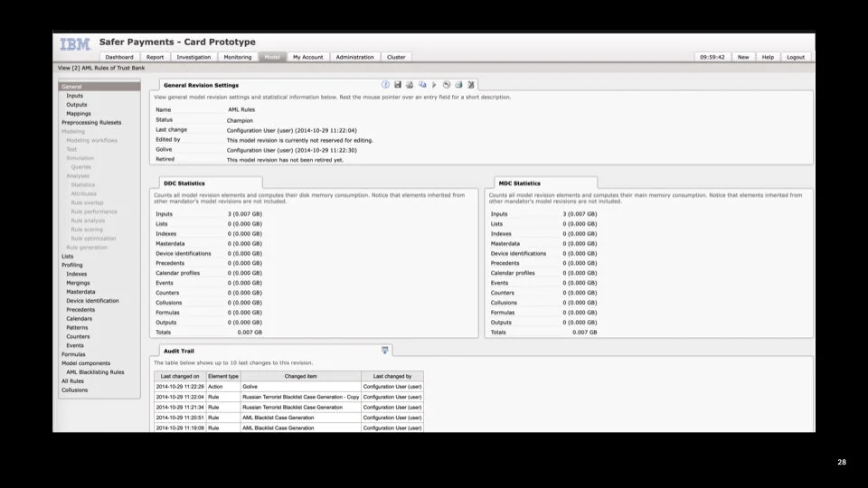The width and height of the screenshot is (868, 488).
Task: Open the help info icon in General Revision Settings
Action: (x=385, y=85)
